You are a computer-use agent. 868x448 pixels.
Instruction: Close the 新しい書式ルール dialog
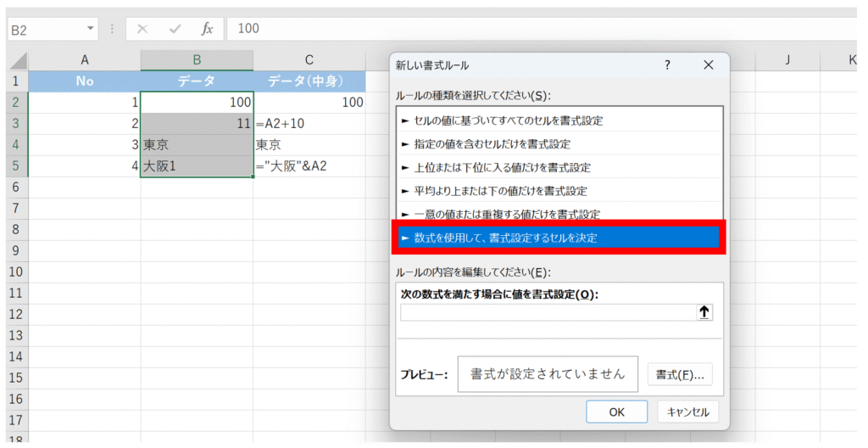(709, 65)
